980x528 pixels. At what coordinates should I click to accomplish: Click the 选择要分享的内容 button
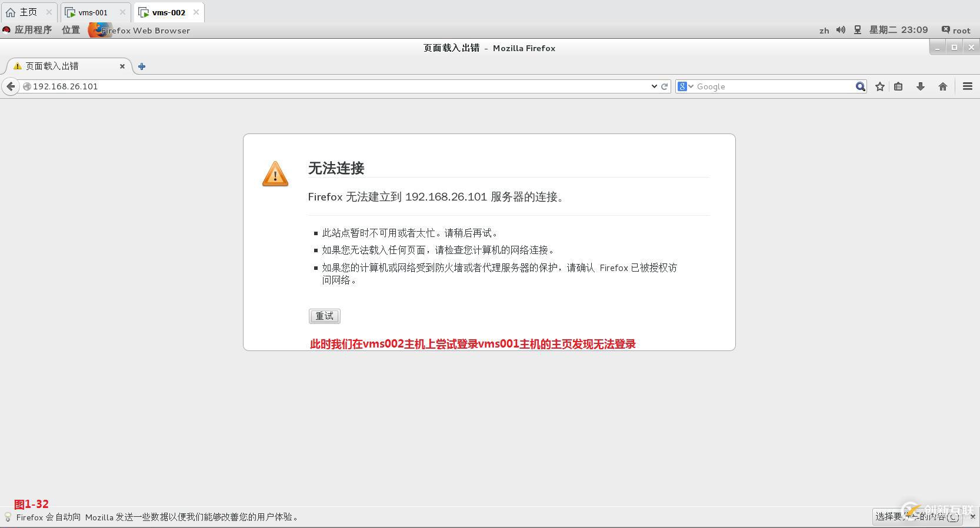(917, 516)
